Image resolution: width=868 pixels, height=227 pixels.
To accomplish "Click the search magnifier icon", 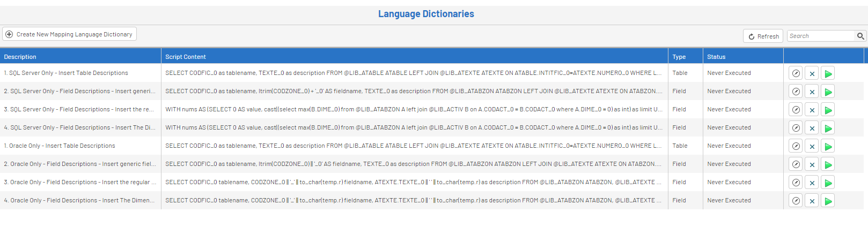I will [860, 36].
